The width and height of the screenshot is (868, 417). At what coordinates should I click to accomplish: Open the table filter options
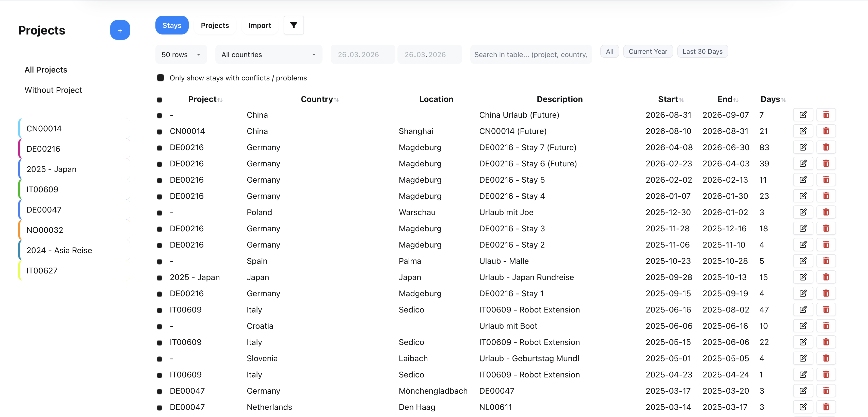click(x=293, y=25)
